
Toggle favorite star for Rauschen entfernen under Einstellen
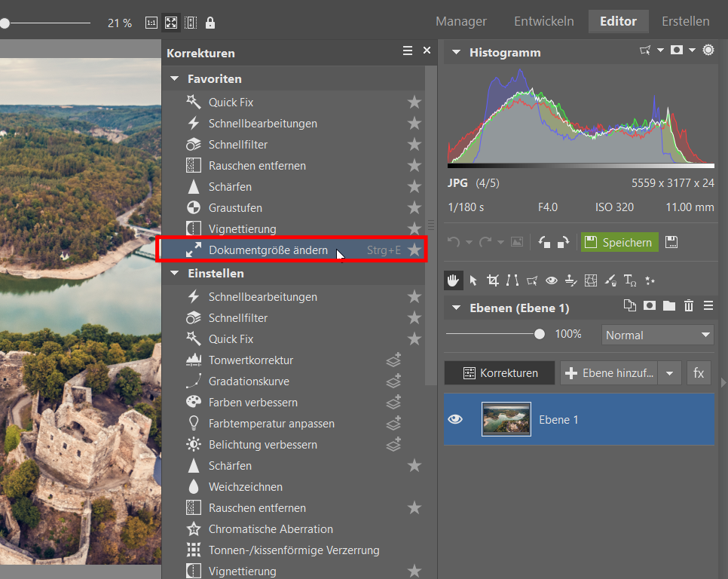point(414,508)
